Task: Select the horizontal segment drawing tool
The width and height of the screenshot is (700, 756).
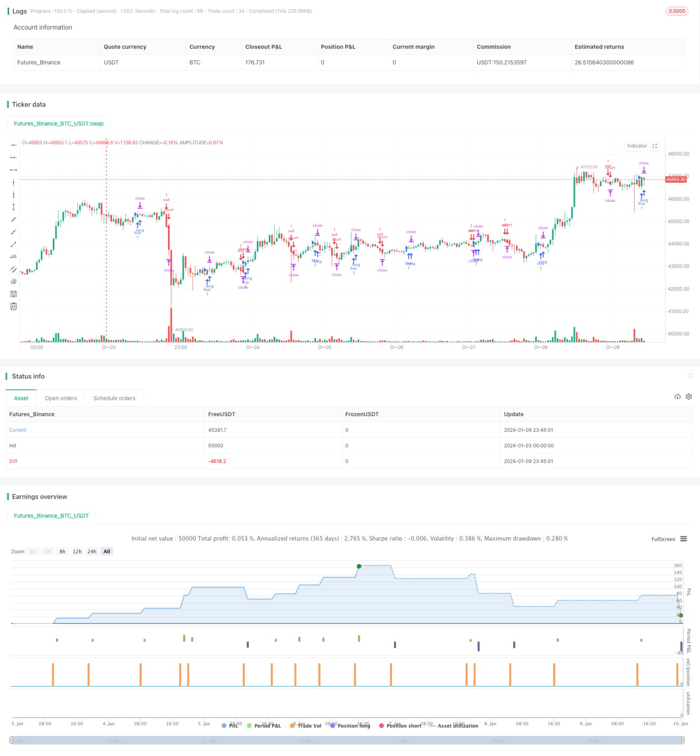Action: point(13,170)
